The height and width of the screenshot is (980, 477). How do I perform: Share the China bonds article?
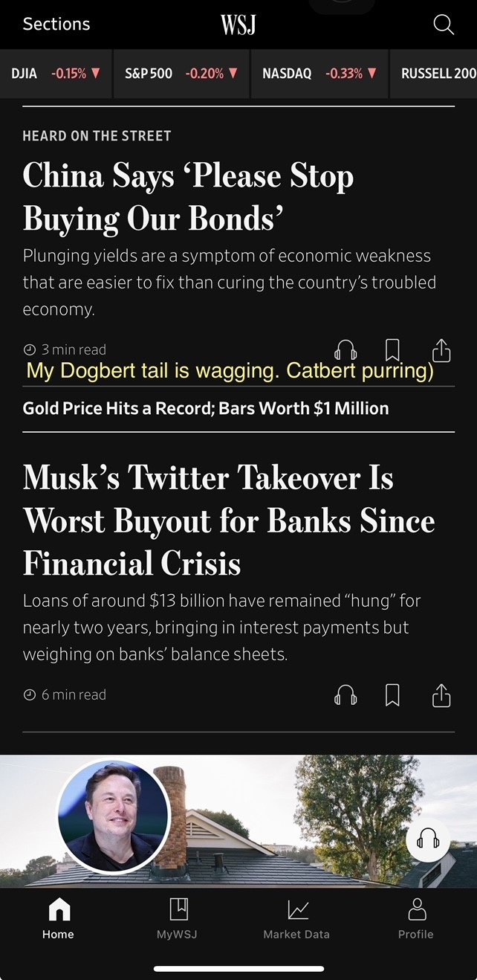(x=441, y=349)
